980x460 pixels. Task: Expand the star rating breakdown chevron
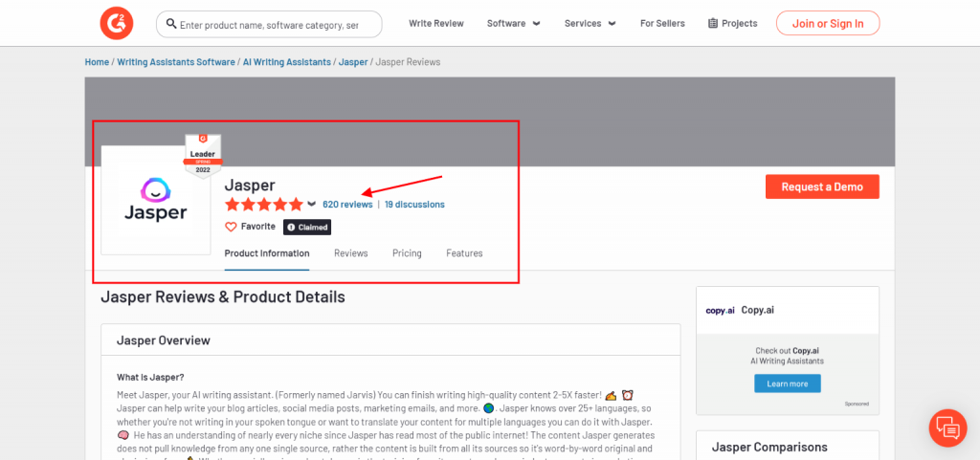(x=312, y=204)
